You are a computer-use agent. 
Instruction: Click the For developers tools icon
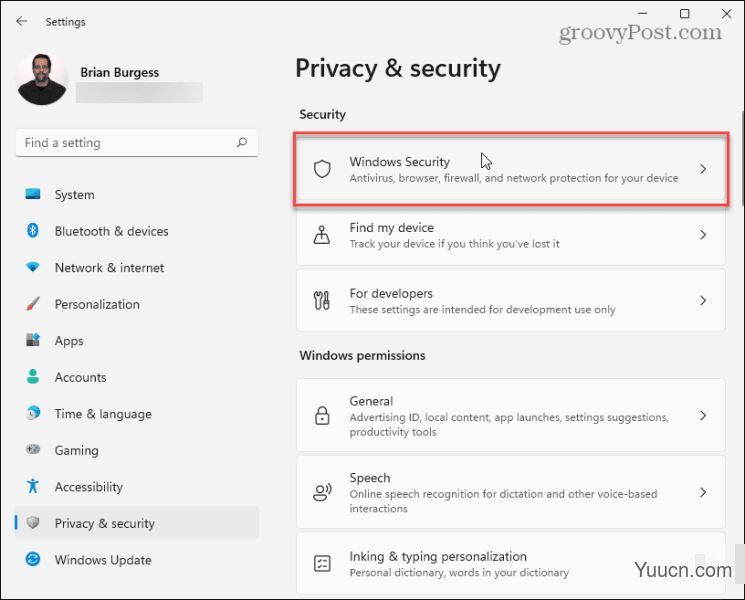pos(322,300)
